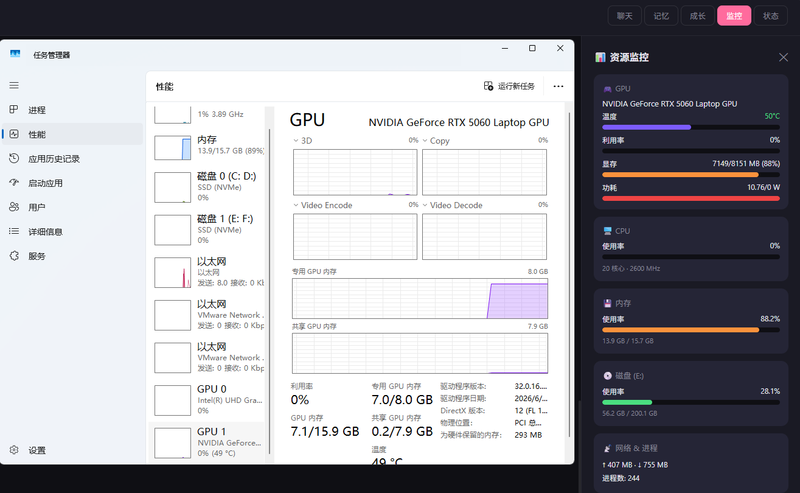Expand the Video Encode engine dropdown

click(296, 205)
